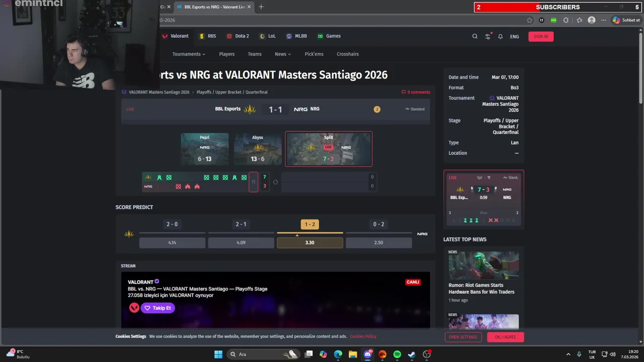Open the browser favorites list icon
Image resolution: width=644 pixels, height=362 pixels.
click(x=580, y=20)
